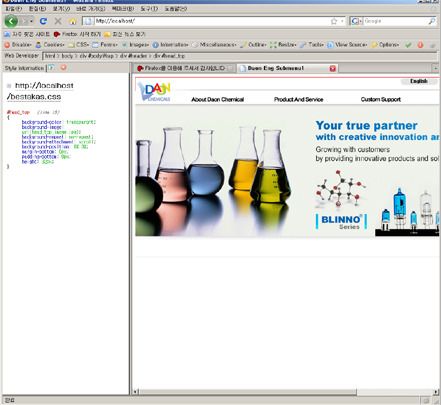The image size is (441, 405).
Task: Click the #head_top selector text
Action: [18, 112]
